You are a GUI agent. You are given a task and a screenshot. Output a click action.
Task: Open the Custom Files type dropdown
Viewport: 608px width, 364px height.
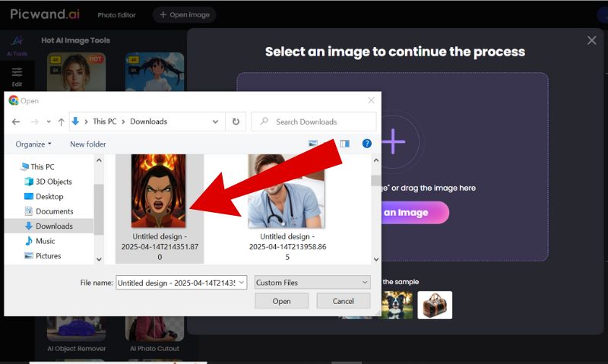[x=312, y=283]
